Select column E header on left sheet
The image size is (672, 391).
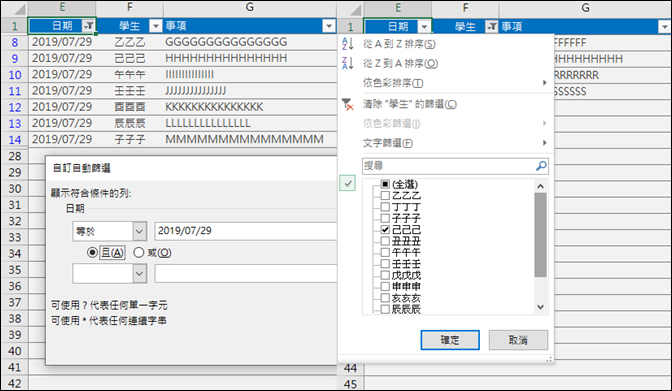pyautogui.click(x=63, y=8)
